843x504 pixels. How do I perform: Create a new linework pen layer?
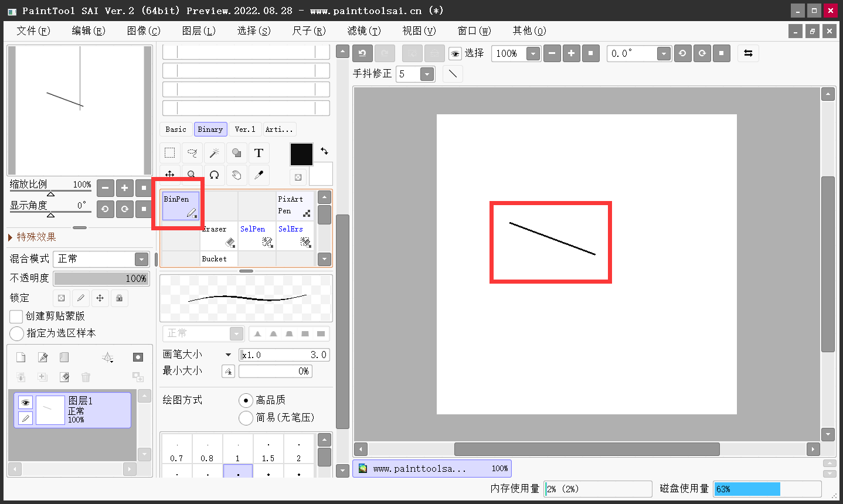[x=43, y=357]
